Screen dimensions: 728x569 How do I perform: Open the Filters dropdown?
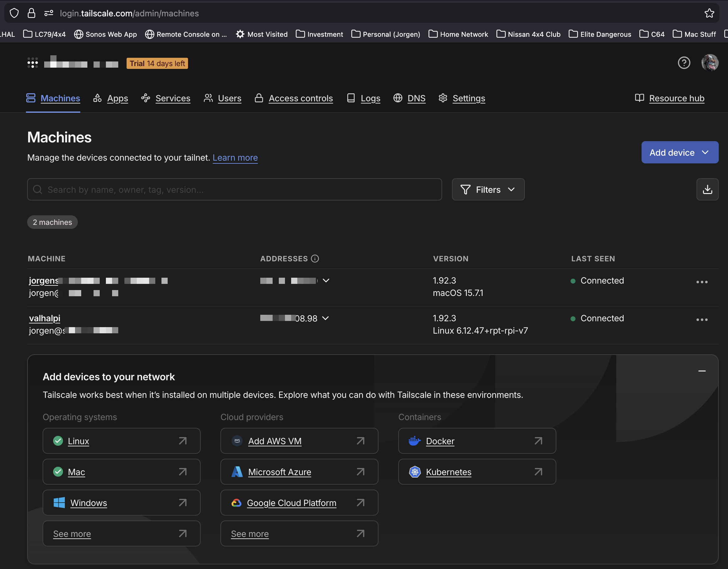488,189
